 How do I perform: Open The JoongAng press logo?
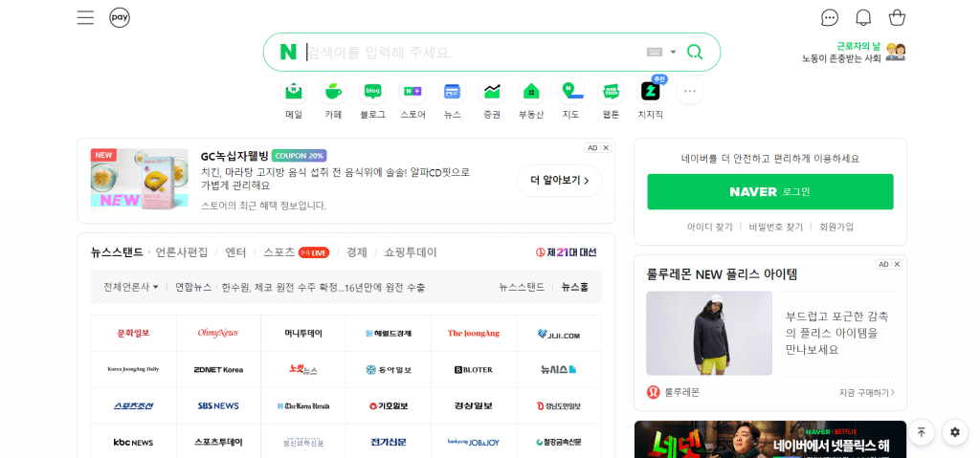pyautogui.click(x=474, y=333)
